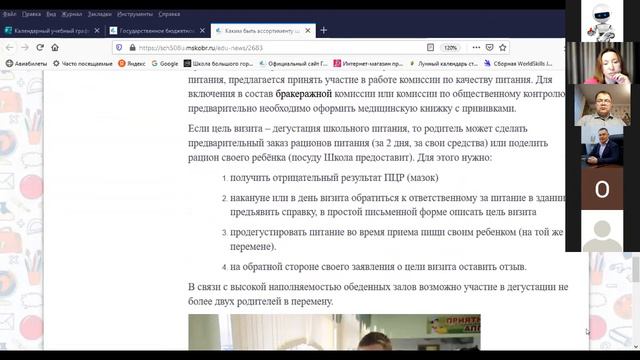640x360 pixels.
Task: Toggle reader view icon
Action: 430,48
